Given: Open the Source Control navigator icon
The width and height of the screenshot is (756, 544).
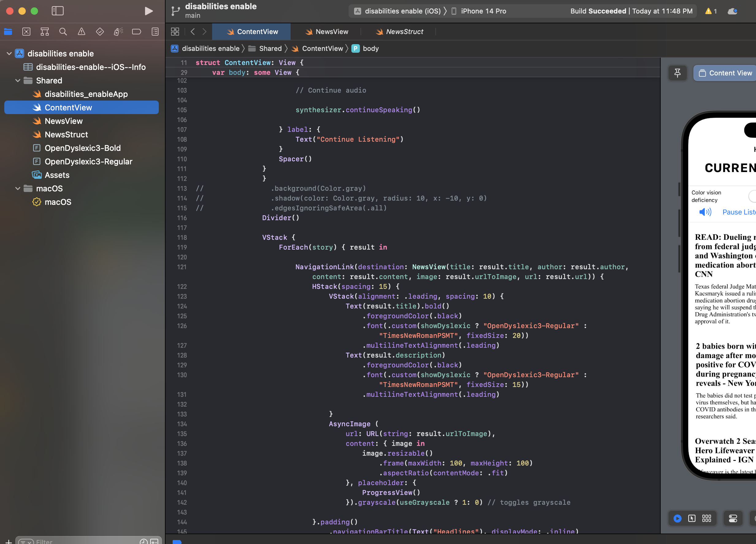Looking at the screenshot, I should (x=26, y=32).
